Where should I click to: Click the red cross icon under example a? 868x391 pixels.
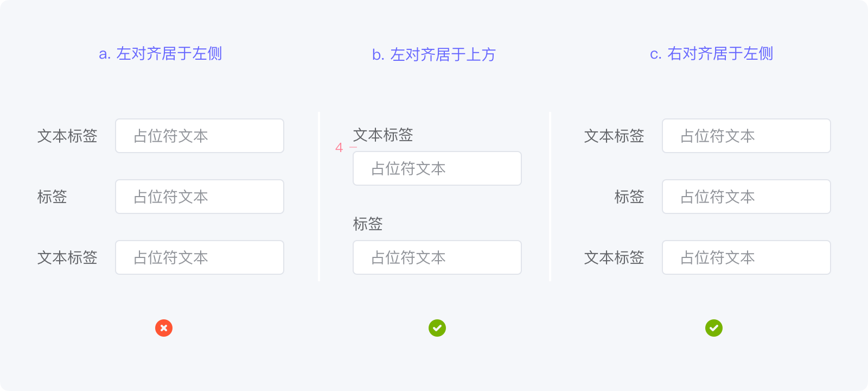pos(164,328)
